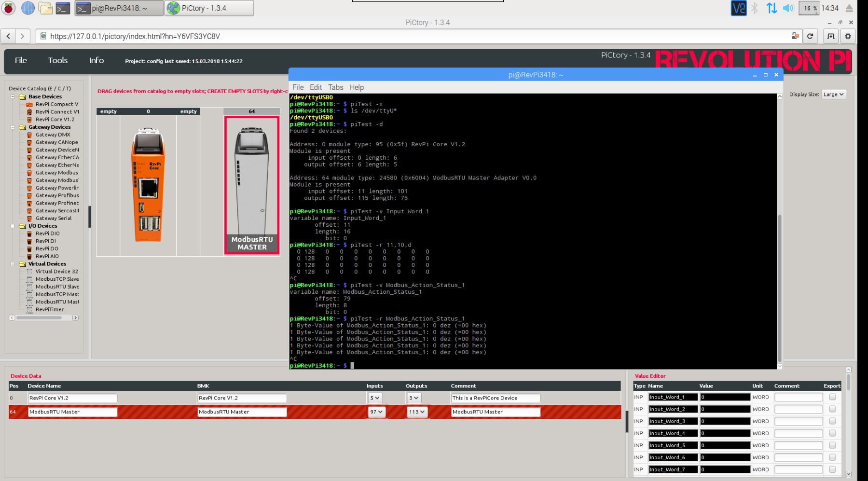Click the add bookmark icon
The width and height of the screenshot is (868, 481).
pos(831,36)
